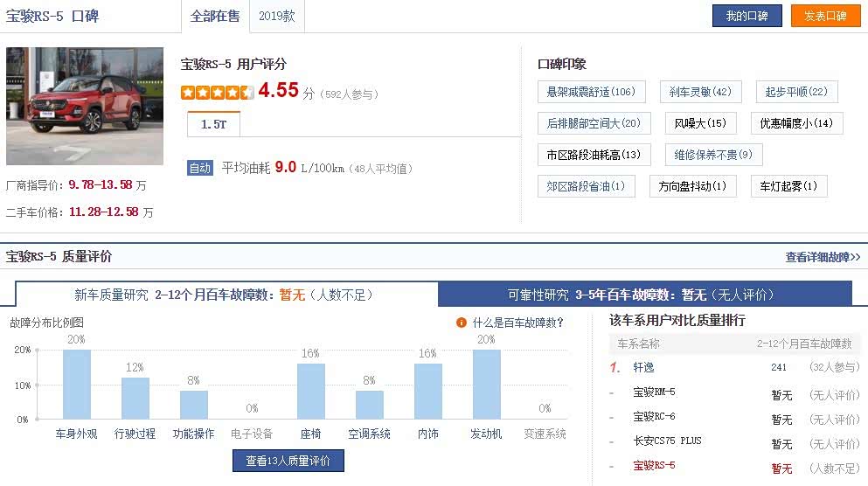Select the 维修保养不贵(9) tag
The width and height of the screenshot is (868, 486).
point(713,155)
